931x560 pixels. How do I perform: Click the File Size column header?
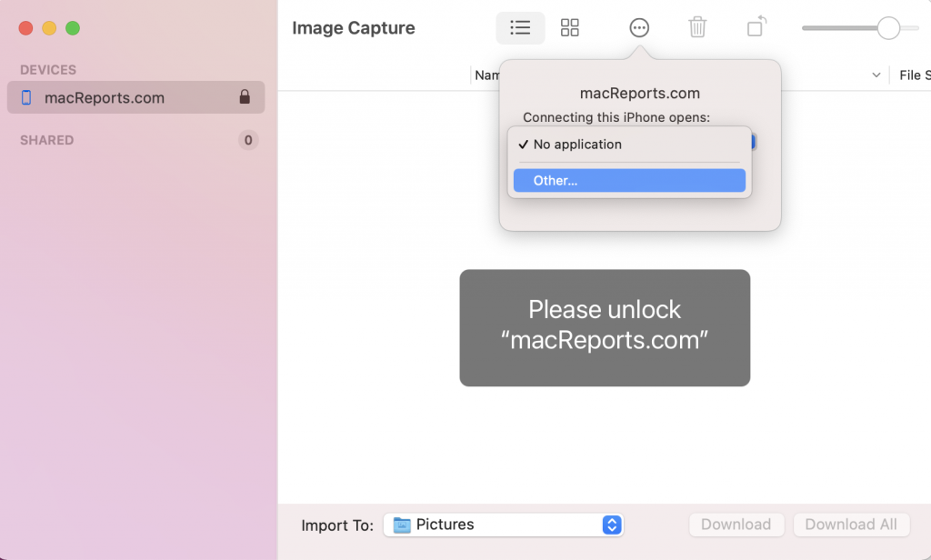(x=915, y=75)
